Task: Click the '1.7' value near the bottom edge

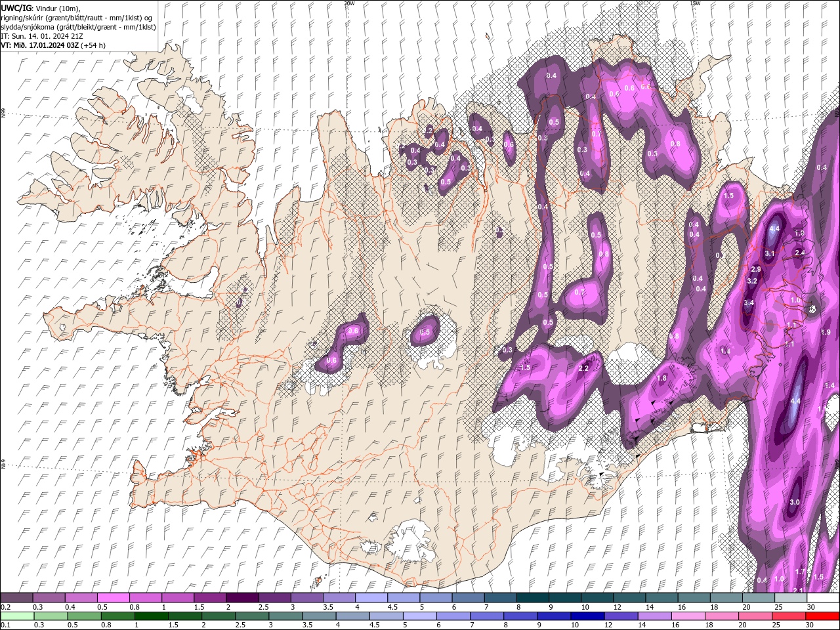Action: click(x=799, y=572)
